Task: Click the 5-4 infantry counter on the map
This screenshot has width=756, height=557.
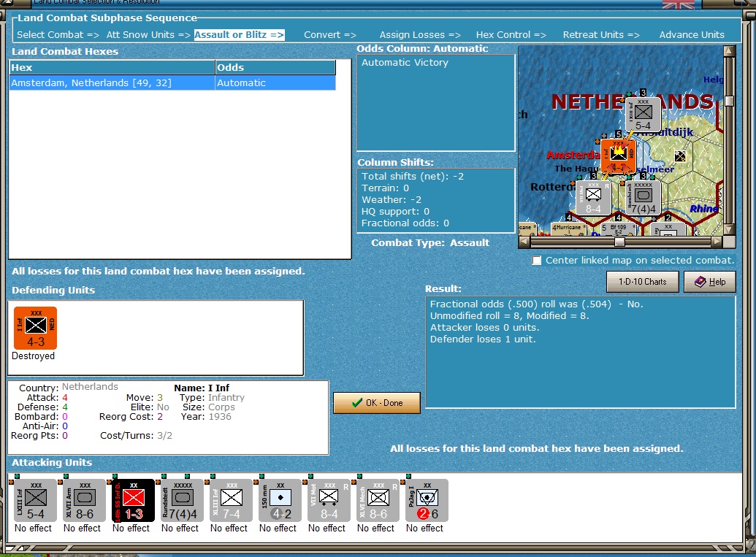Action: click(x=644, y=114)
